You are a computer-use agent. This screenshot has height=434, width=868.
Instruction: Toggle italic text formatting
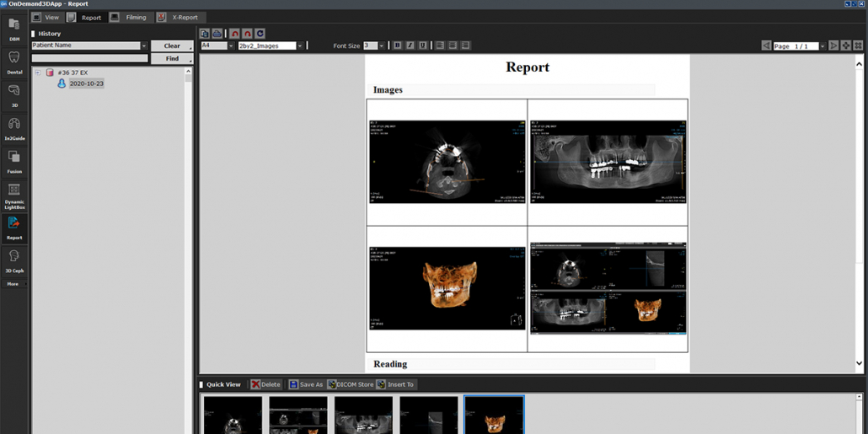click(410, 46)
